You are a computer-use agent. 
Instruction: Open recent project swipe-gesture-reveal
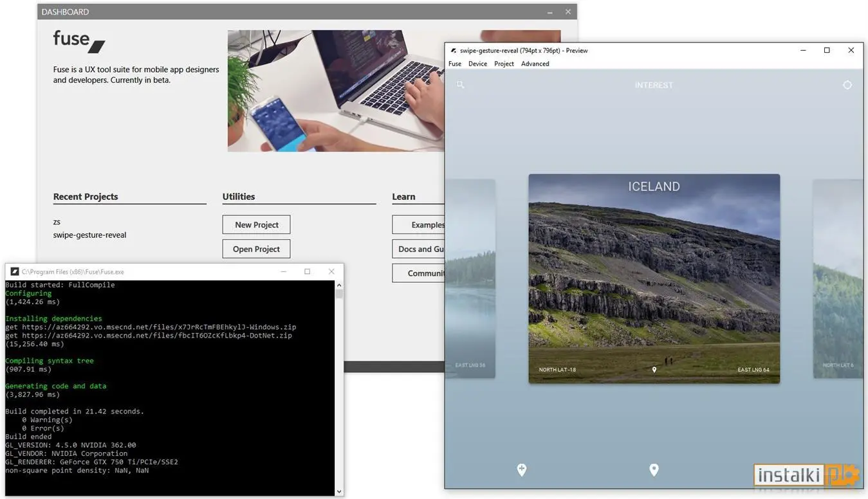(x=89, y=235)
